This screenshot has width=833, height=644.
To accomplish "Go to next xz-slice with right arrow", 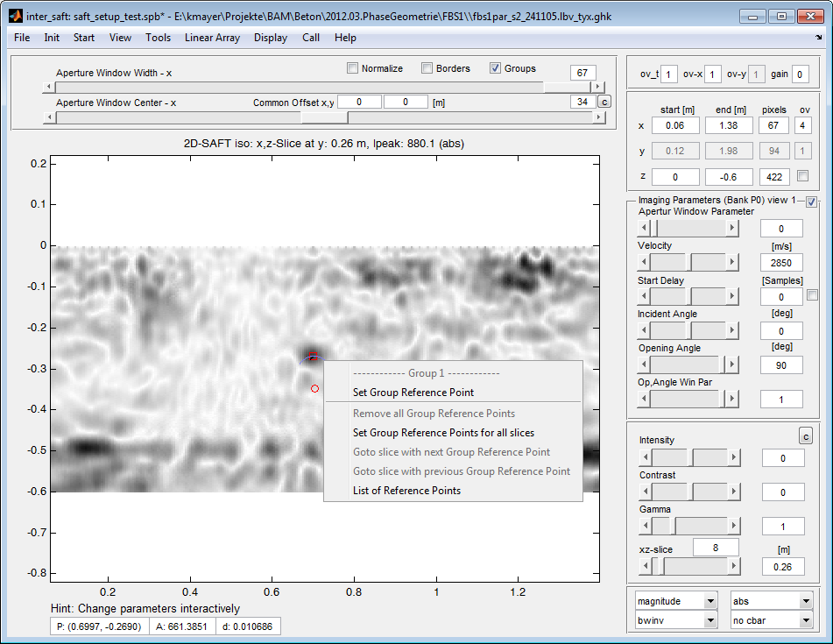I will pos(734,566).
